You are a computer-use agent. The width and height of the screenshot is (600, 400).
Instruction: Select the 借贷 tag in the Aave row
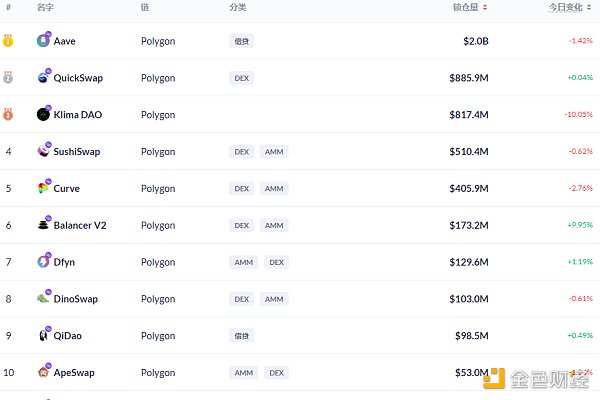pos(241,41)
